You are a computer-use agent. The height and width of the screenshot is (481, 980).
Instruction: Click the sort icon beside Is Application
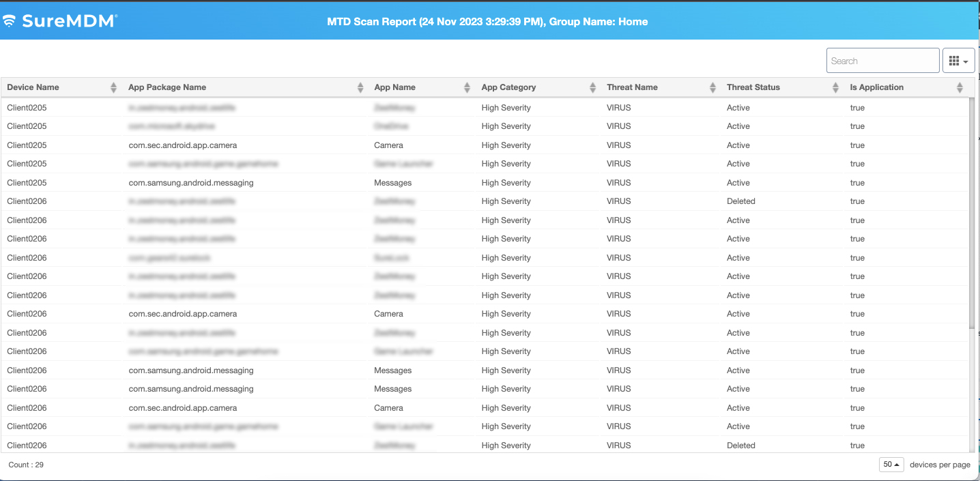[960, 87]
